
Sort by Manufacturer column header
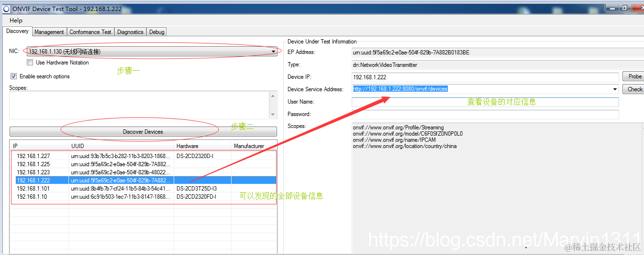point(254,146)
